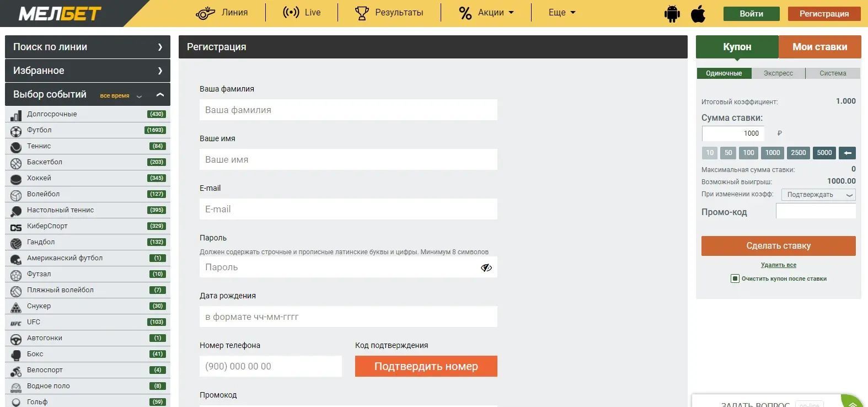Click the Американский футбол helmet icon
This screenshot has width=868, height=407.
point(16,259)
